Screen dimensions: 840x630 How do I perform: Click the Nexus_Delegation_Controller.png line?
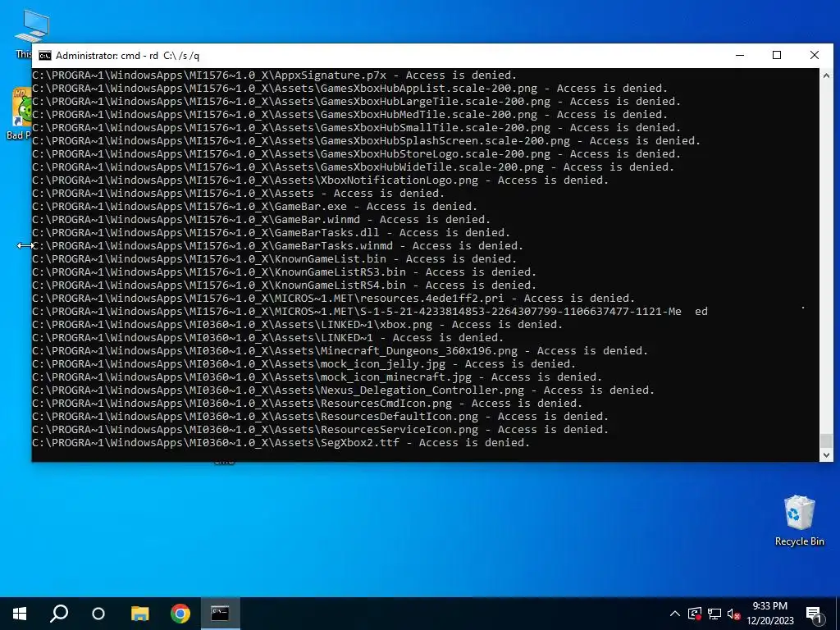[x=344, y=390]
